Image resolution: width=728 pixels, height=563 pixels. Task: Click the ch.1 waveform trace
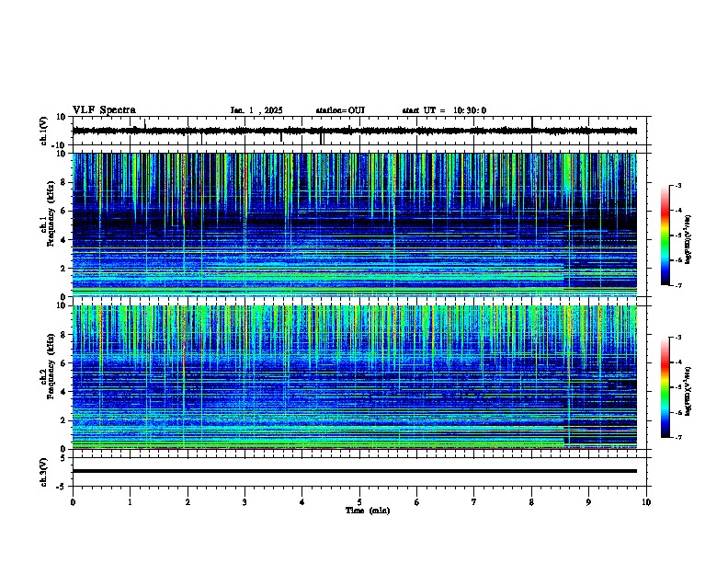click(355, 131)
